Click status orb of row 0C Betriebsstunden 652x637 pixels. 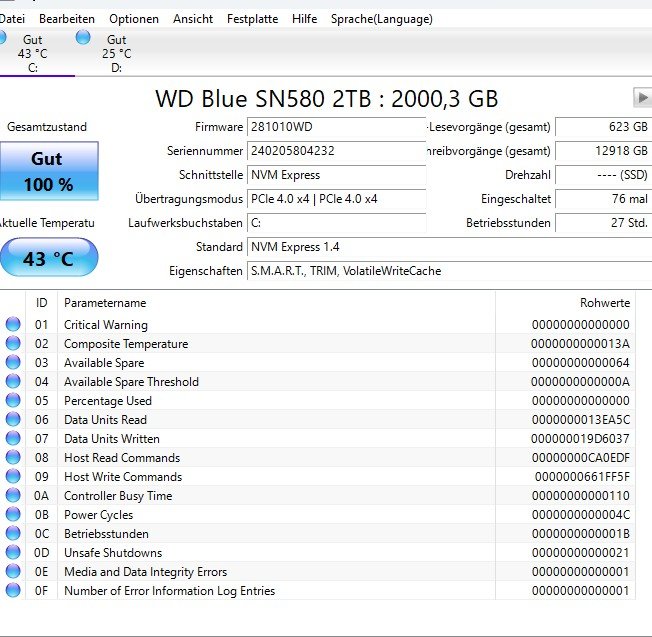(x=13, y=533)
